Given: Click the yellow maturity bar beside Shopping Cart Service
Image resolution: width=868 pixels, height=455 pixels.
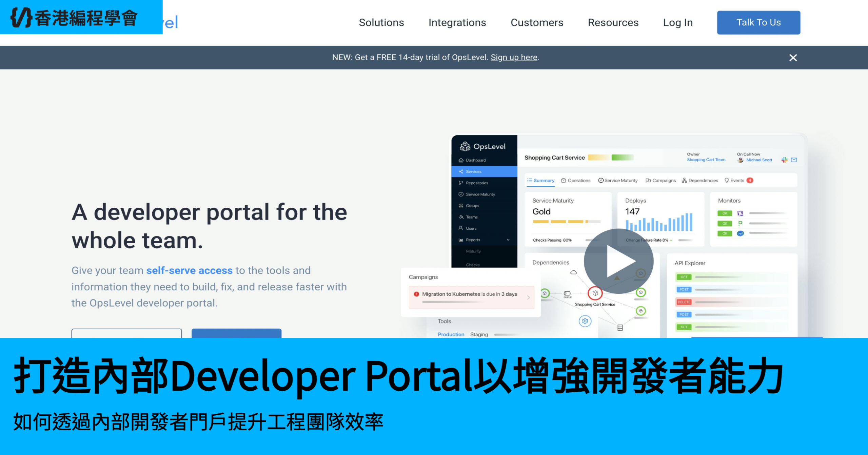Looking at the screenshot, I should (598, 158).
